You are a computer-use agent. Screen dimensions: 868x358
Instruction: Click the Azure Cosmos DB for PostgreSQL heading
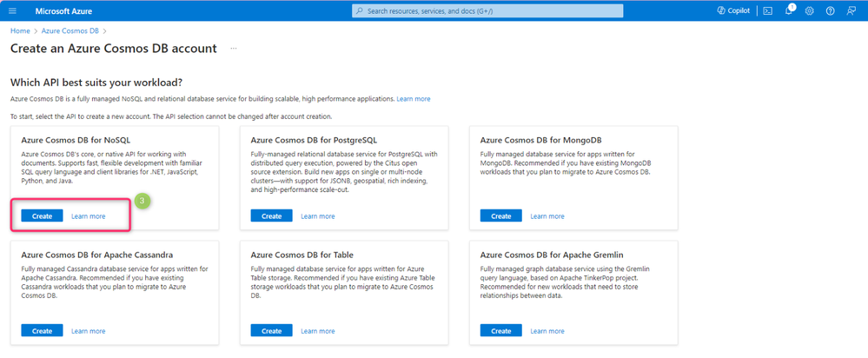point(314,139)
